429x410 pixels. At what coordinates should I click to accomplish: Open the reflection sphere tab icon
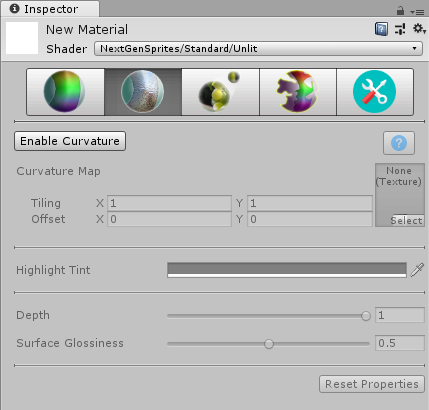(220, 92)
